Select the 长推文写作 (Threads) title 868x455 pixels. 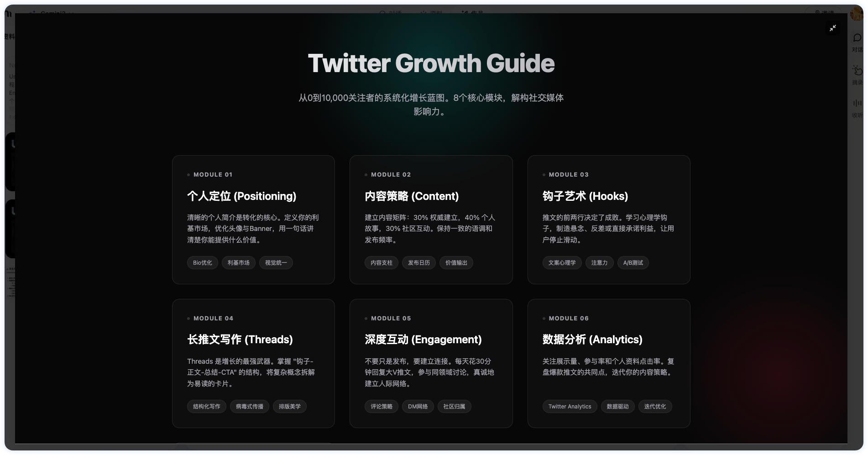pyautogui.click(x=240, y=340)
